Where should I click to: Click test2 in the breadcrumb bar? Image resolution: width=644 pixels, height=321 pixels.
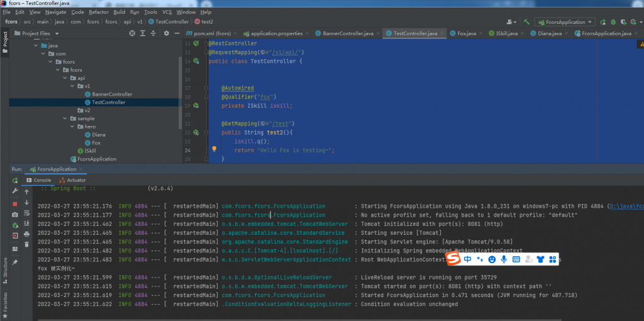tap(204, 22)
